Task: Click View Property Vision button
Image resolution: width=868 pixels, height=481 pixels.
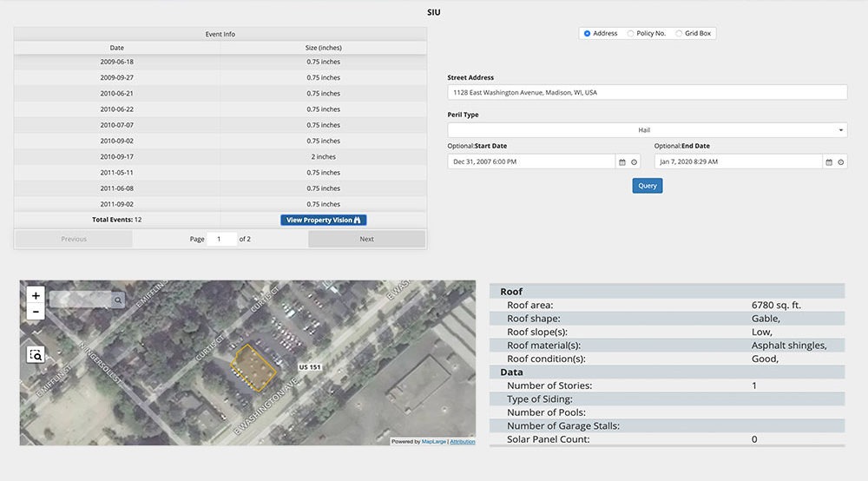Action: [323, 220]
